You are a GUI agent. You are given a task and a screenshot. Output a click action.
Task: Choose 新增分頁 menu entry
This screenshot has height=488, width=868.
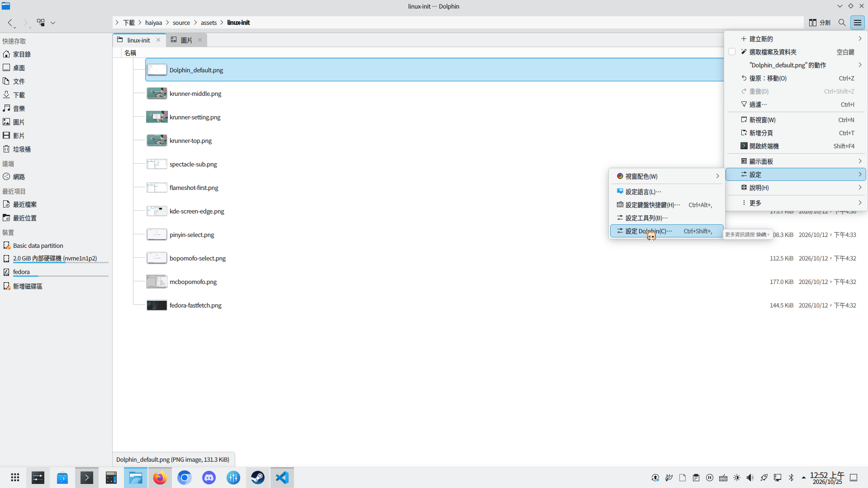click(x=796, y=133)
